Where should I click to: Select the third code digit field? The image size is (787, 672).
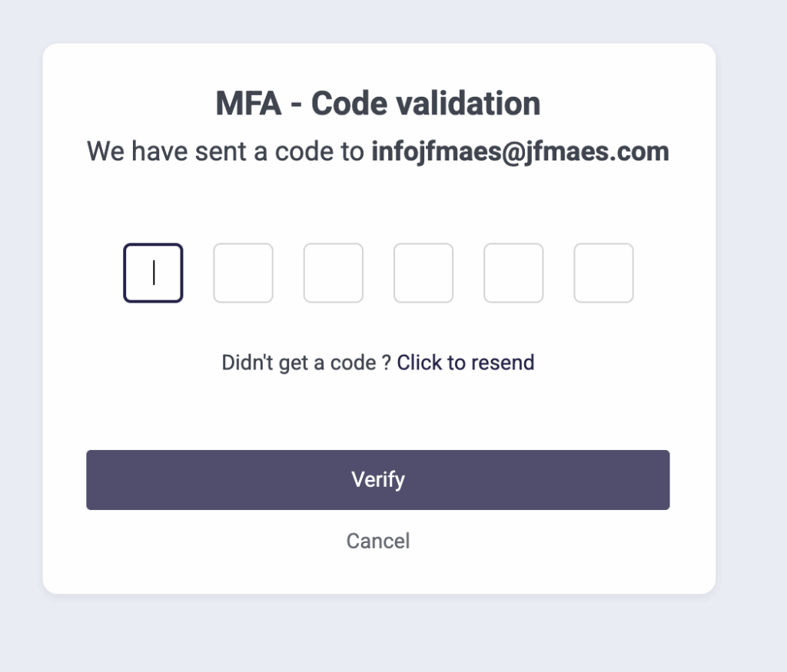click(333, 273)
